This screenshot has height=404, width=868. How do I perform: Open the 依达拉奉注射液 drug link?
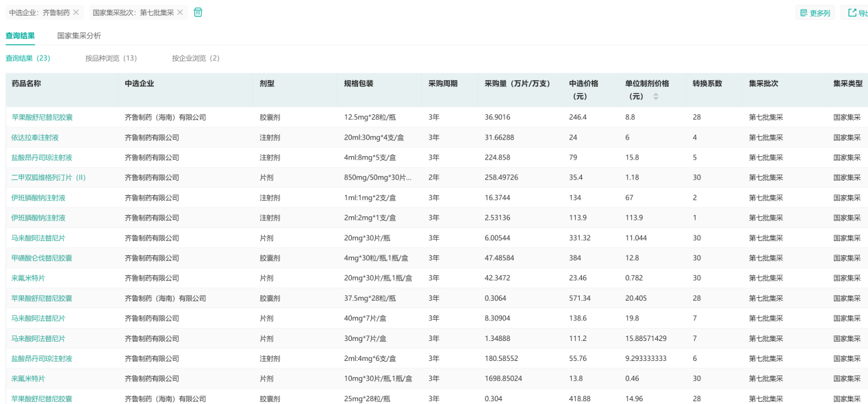pyautogui.click(x=35, y=137)
